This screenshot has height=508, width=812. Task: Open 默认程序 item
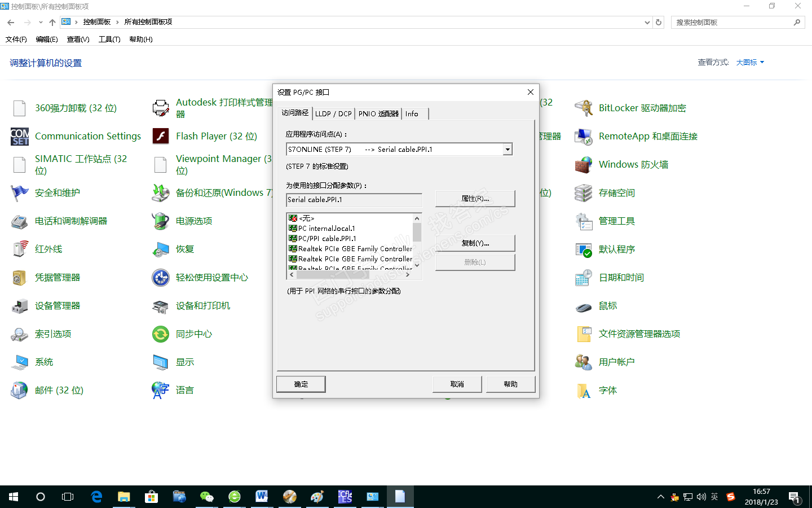tap(605, 249)
